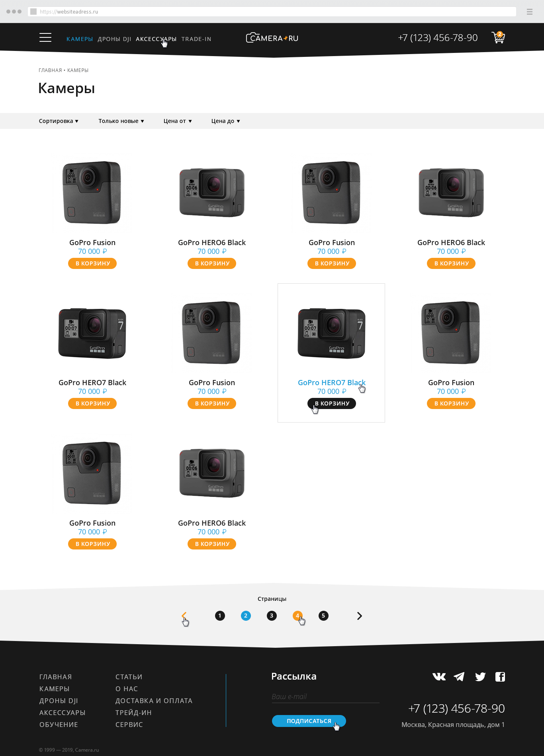Select АКСЕССУАРЫ in top navigation
This screenshot has height=756, width=544.
point(156,39)
